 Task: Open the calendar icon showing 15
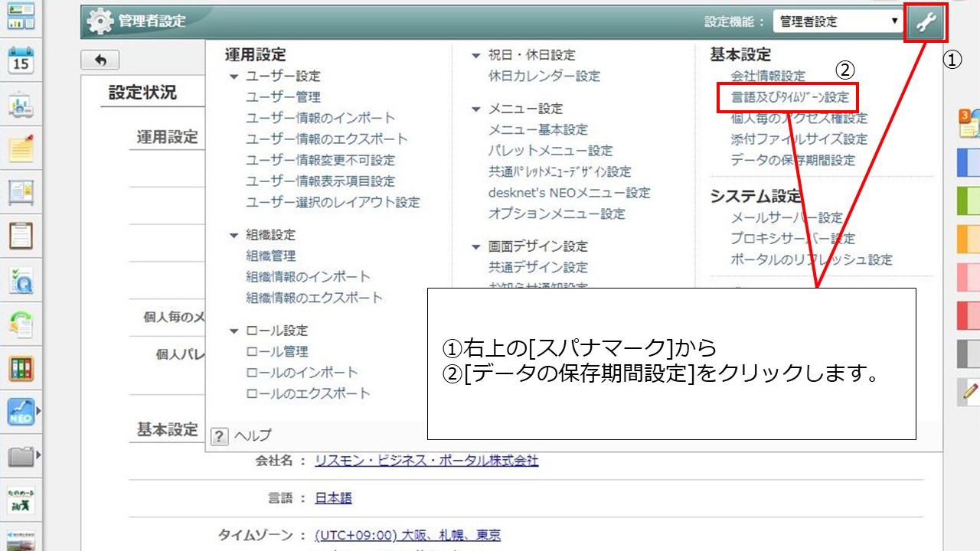[x=21, y=60]
